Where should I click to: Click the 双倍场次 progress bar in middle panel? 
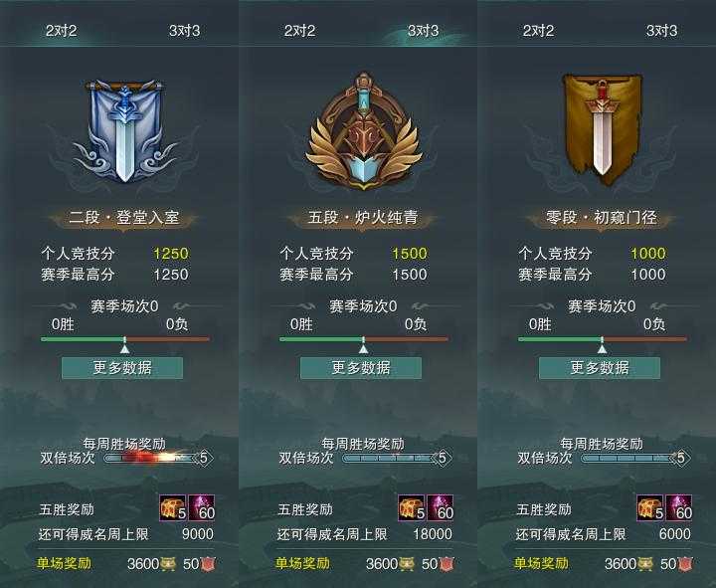pyautogui.click(x=396, y=458)
